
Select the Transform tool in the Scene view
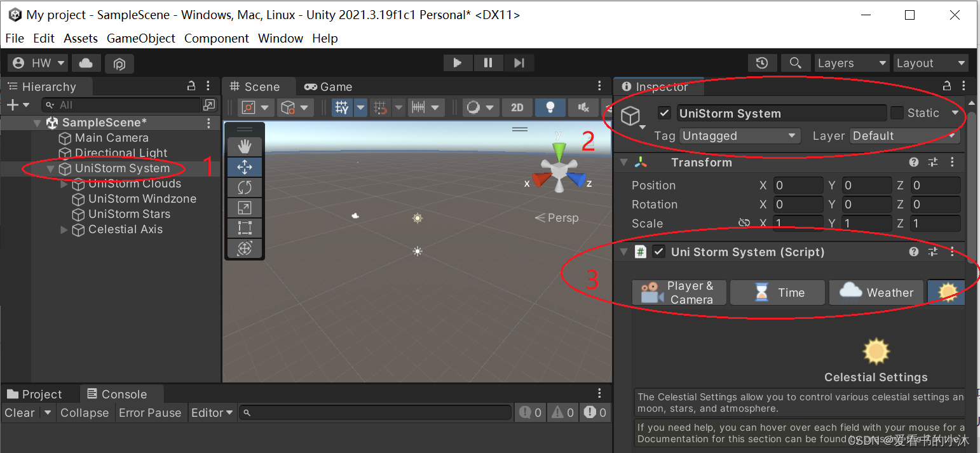click(245, 248)
